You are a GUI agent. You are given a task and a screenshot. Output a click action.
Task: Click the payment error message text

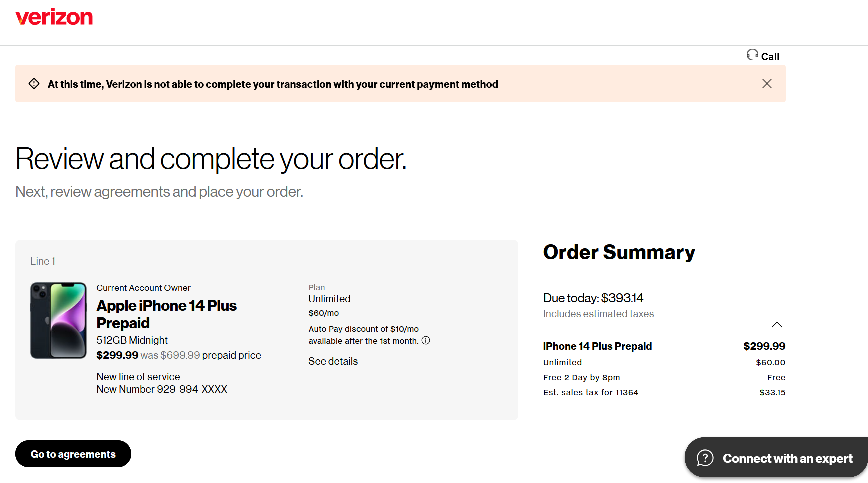(x=273, y=84)
